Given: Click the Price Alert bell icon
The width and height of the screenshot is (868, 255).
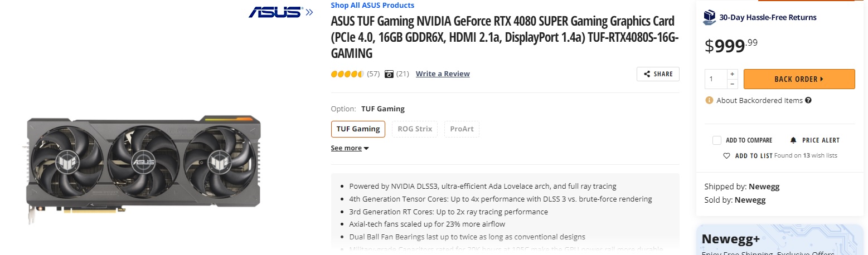Looking at the screenshot, I should 793,140.
